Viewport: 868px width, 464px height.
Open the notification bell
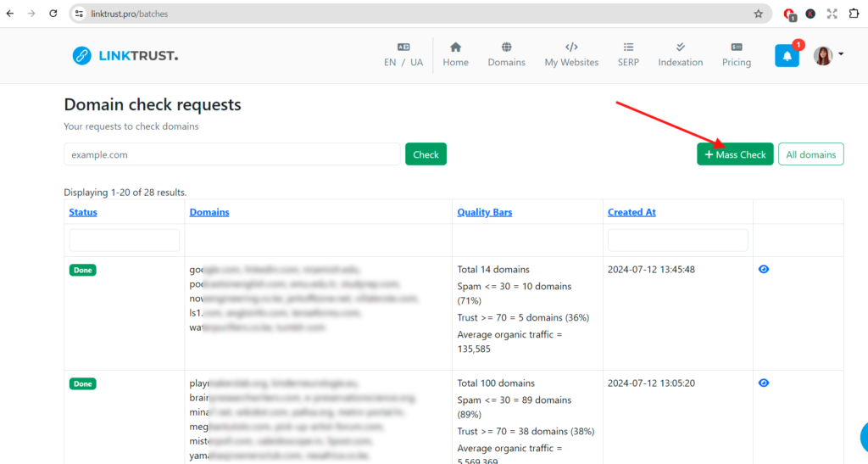pos(787,56)
